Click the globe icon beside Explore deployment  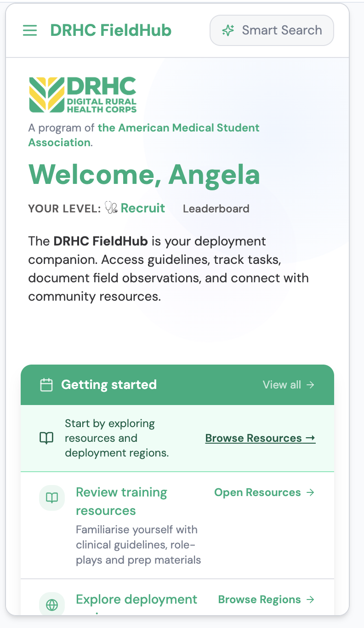(52, 605)
